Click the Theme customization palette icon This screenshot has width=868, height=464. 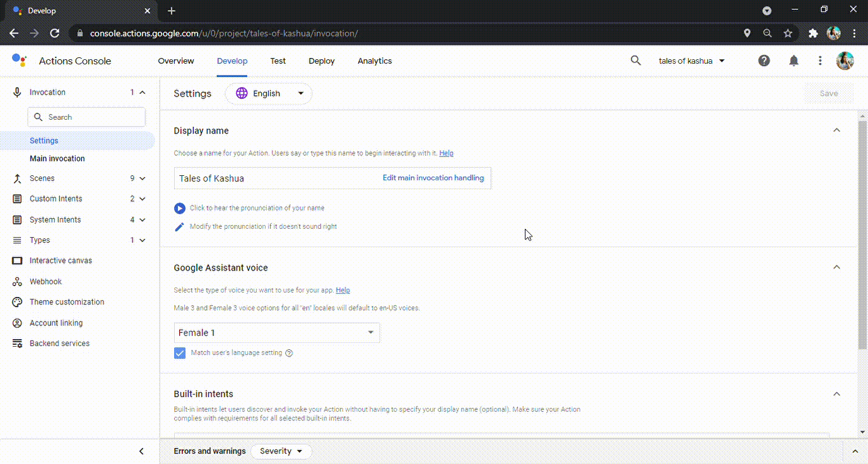click(18, 302)
